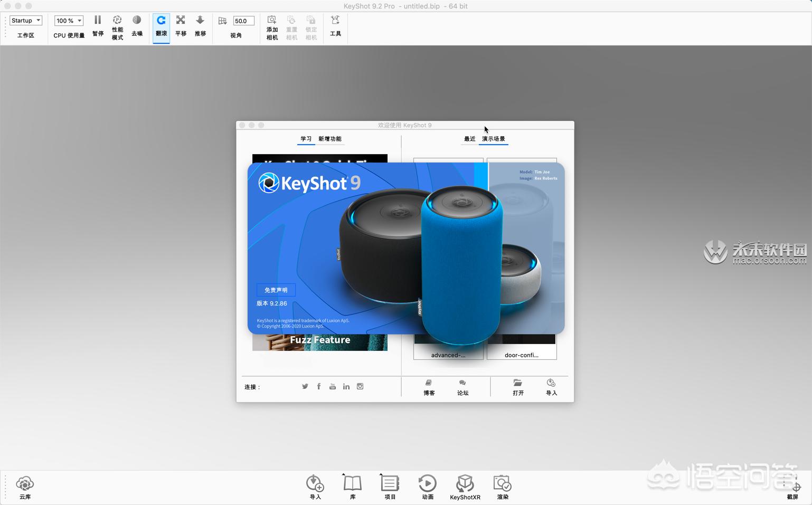Open the Animation (动画) icon
Viewport: 812px width, 505px height.
(x=428, y=483)
